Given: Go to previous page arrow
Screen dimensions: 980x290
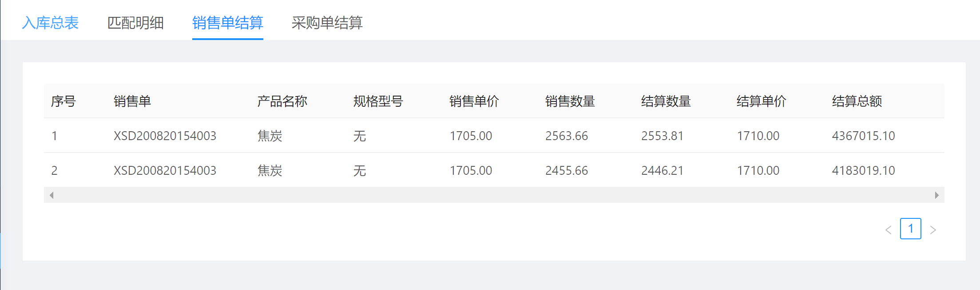Looking at the screenshot, I should pyautogui.click(x=888, y=230).
